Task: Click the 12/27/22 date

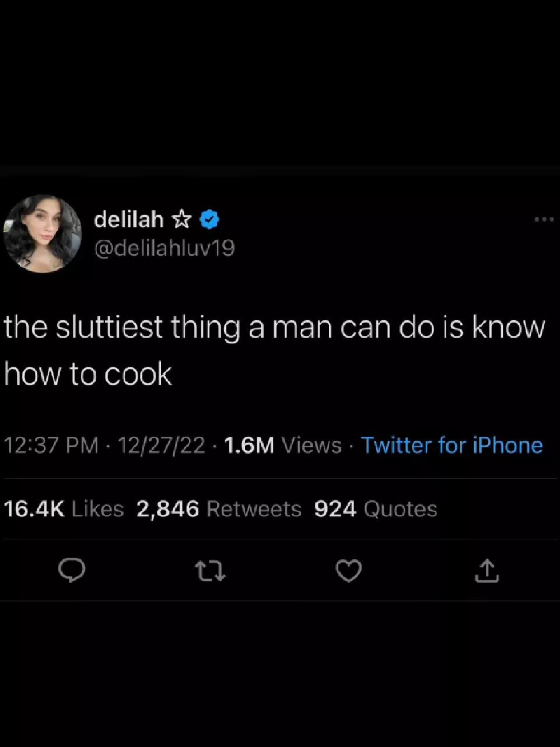Action: [162, 445]
